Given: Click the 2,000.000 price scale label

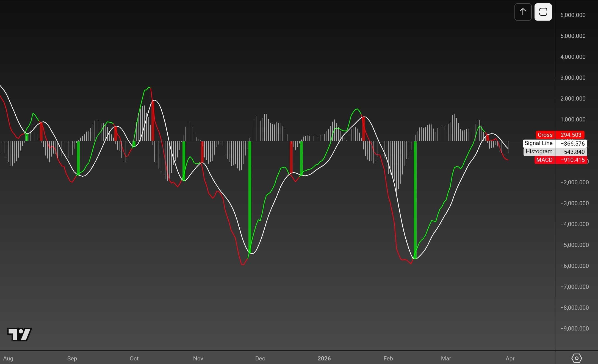Looking at the screenshot, I should point(573,99).
